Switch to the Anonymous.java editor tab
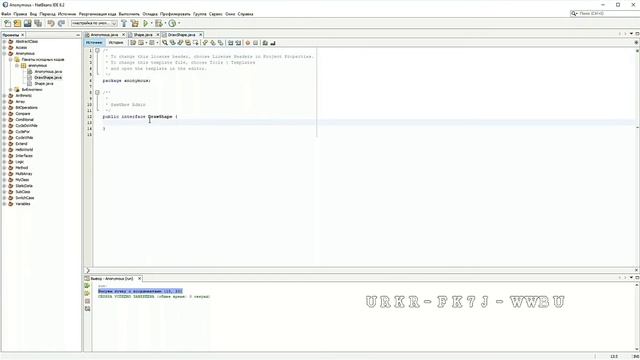640x360 pixels. coord(104,35)
